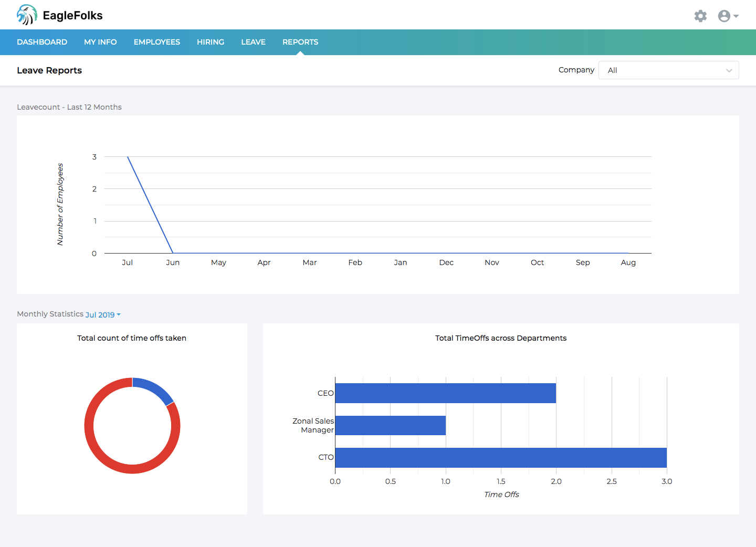756x547 pixels.
Task: Open the user account avatar menu
Action: 728,16
